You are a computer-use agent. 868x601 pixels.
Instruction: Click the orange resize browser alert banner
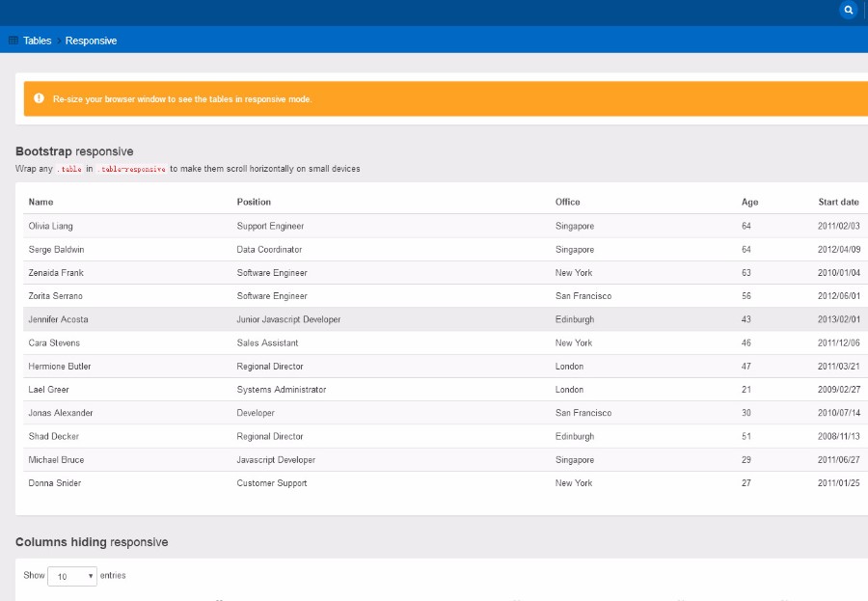click(x=444, y=98)
